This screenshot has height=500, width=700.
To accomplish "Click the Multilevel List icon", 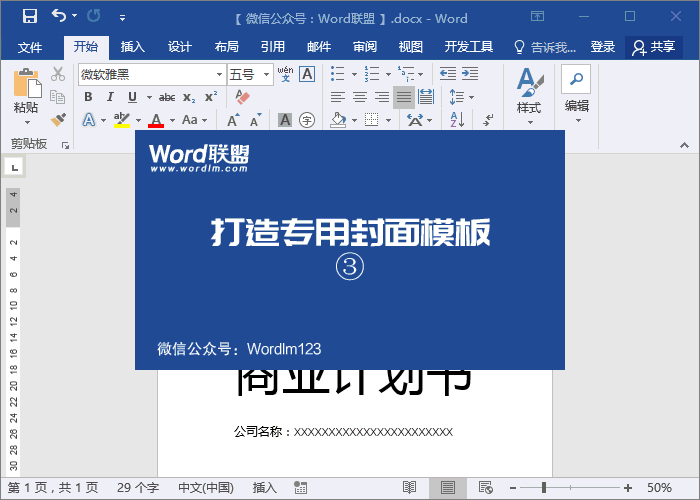I will pyautogui.click(x=406, y=74).
